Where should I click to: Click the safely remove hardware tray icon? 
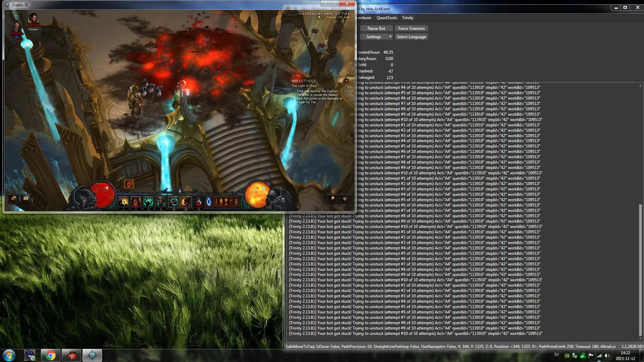(x=575, y=356)
